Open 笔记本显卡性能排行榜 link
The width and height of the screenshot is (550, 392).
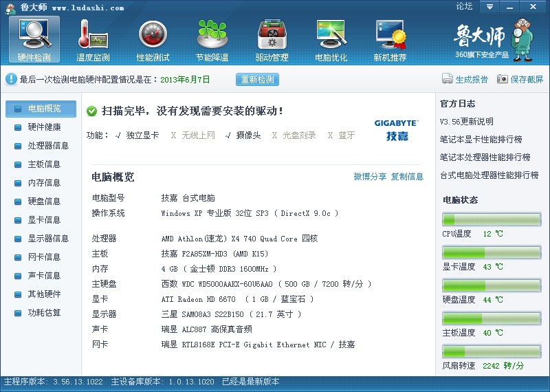[481, 140]
